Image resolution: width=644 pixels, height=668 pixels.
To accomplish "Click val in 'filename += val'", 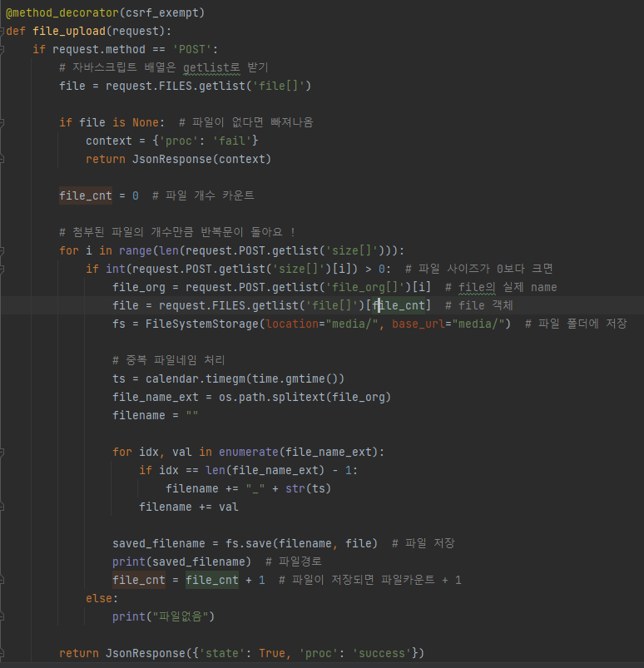I will tap(229, 507).
